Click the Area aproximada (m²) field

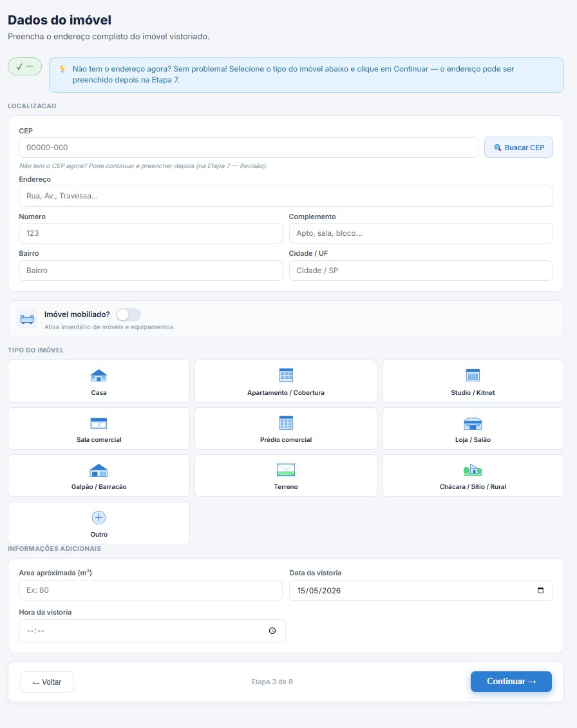(x=151, y=590)
